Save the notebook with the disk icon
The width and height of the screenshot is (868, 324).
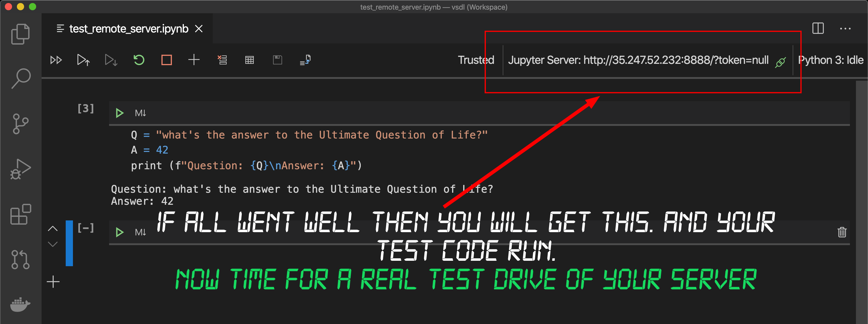click(x=277, y=60)
